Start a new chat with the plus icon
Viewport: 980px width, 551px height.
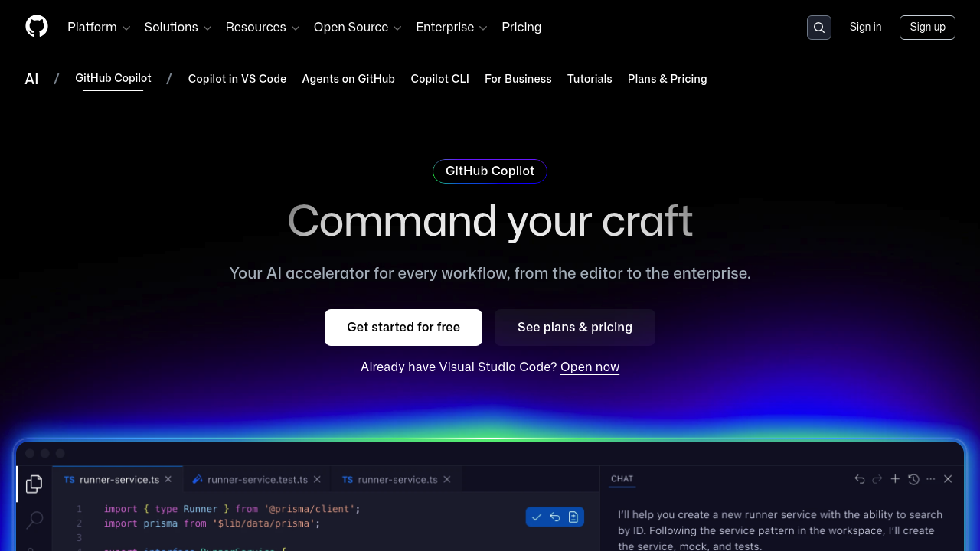[895, 478]
